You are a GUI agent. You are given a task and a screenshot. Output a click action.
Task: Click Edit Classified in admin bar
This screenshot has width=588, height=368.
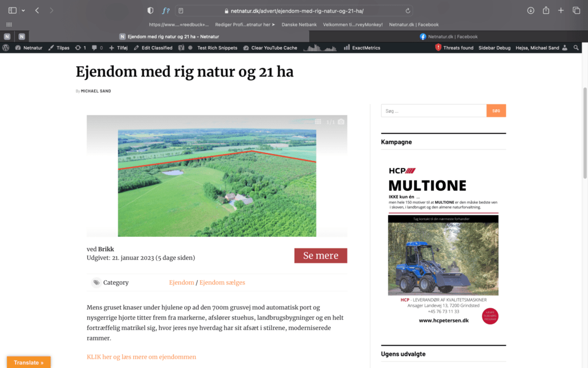tap(153, 48)
